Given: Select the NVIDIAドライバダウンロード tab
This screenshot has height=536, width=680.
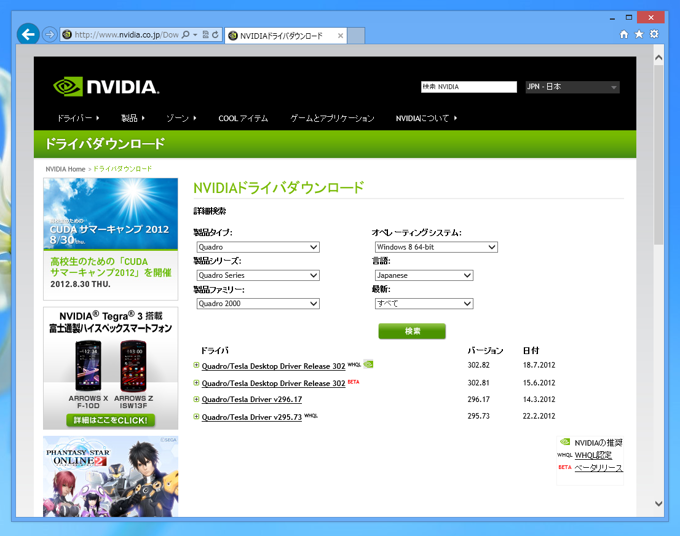Looking at the screenshot, I should 282,36.
